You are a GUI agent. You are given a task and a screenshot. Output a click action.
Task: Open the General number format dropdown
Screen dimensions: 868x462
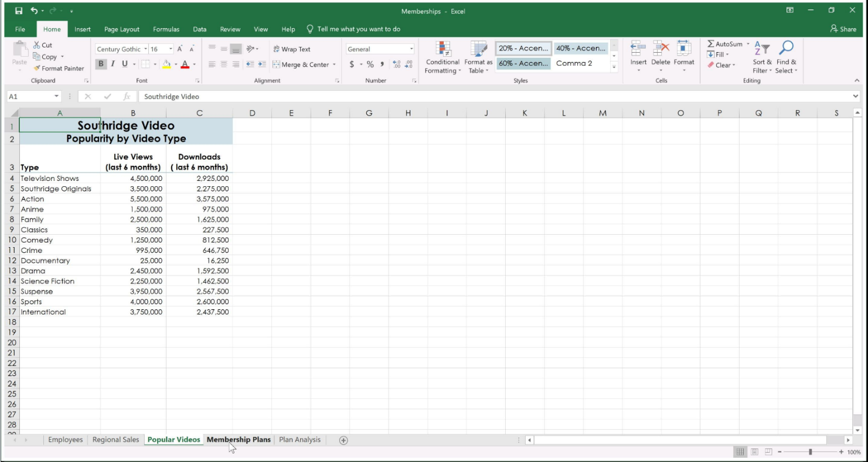click(411, 49)
